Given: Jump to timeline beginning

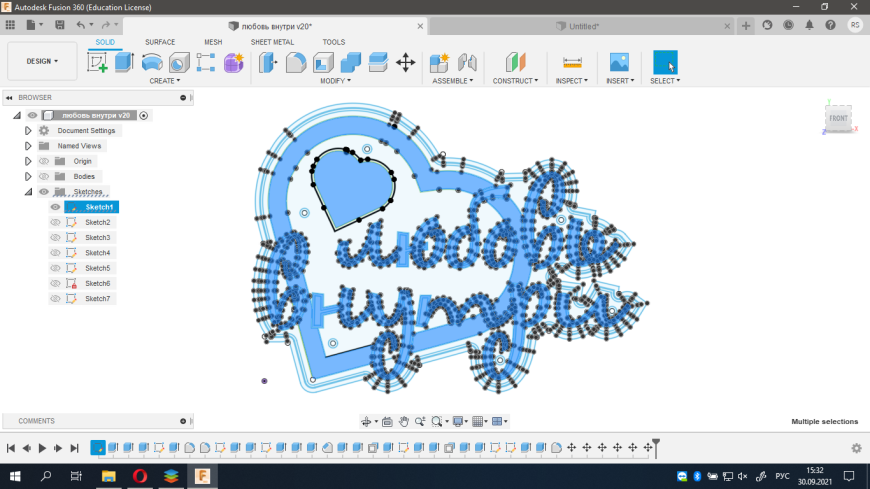Looking at the screenshot, I should point(11,448).
